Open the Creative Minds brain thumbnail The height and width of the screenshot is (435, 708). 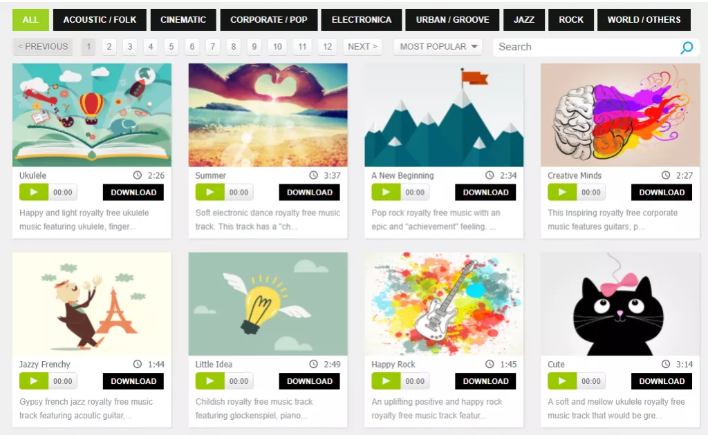[x=620, y=115]
